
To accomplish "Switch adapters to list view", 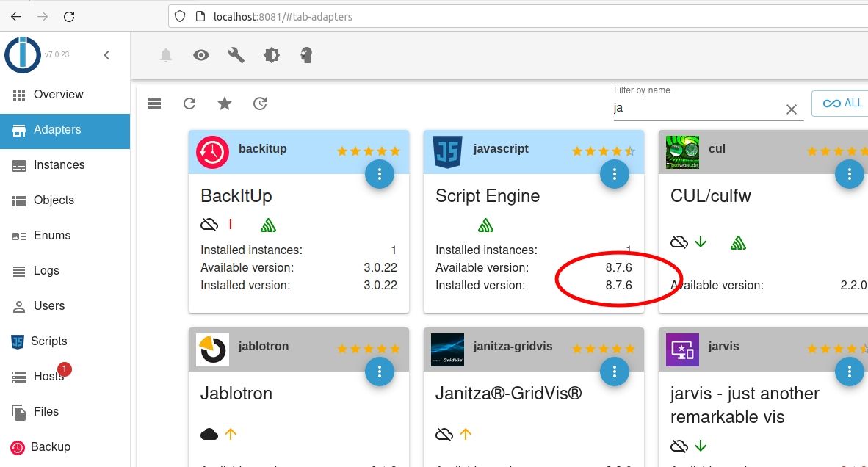I will (154, 104).
